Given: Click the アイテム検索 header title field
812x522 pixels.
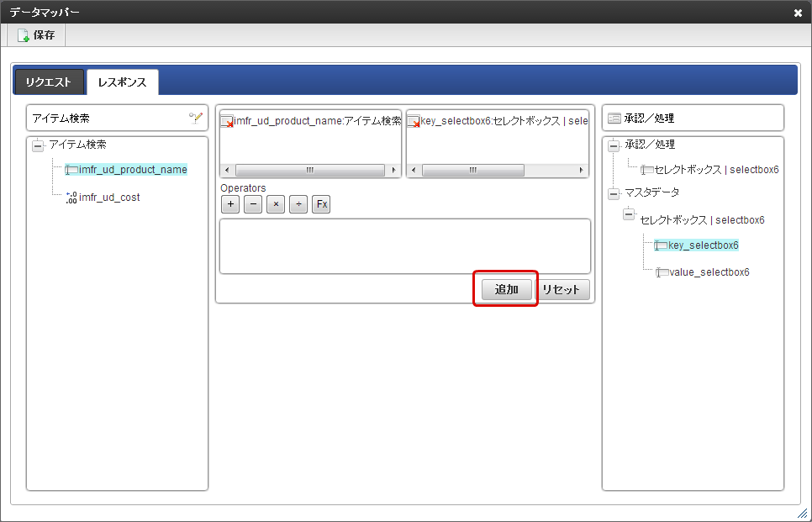Looking at the screenshot, I should tap(117, 118).
